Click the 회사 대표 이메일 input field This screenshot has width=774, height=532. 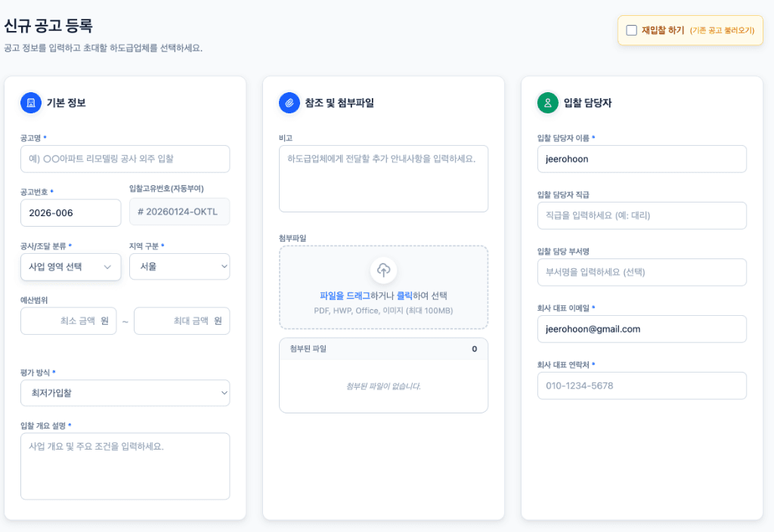(642, 329)
